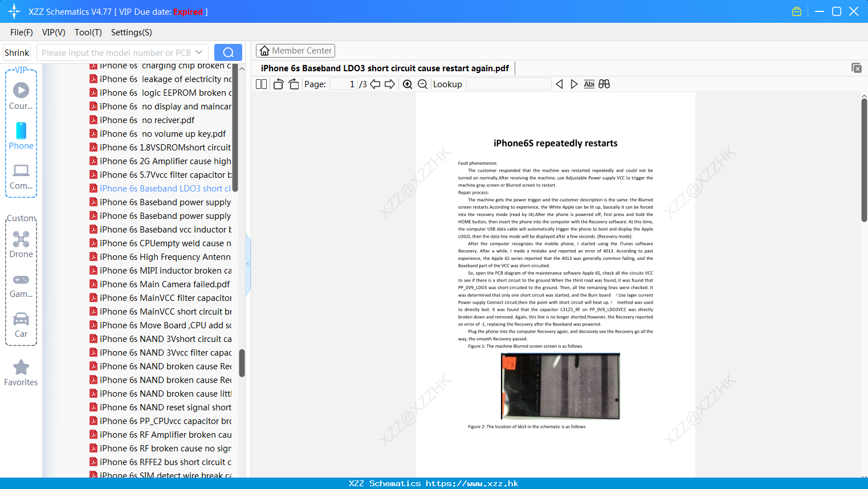The height and width of the screenshot is (489, 868).
Task: Open iPhone 6s 1.8VSDROMshort circuit file
Action: 160,148
